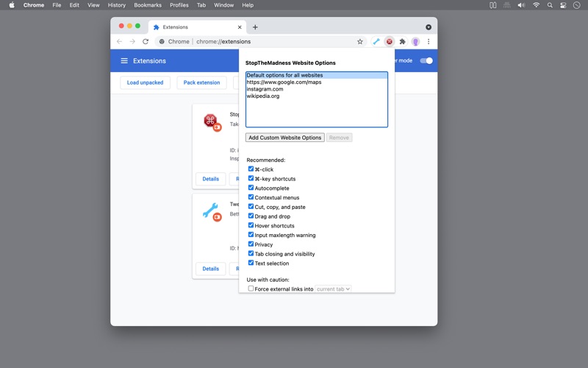Click the tab search dropdown circle icon
The image size is (588, 368).
click(429, 27)
